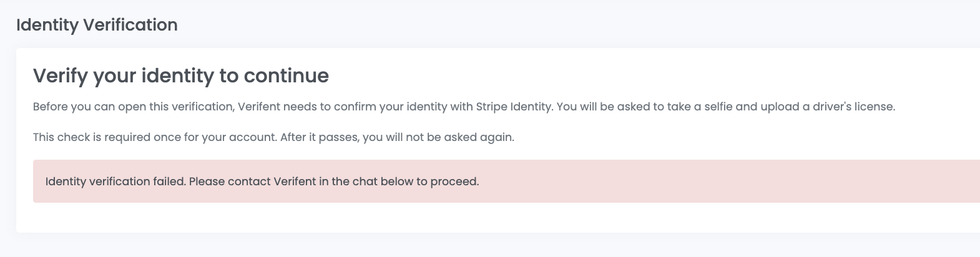Click the Identity Verification page title

point(97,25)
